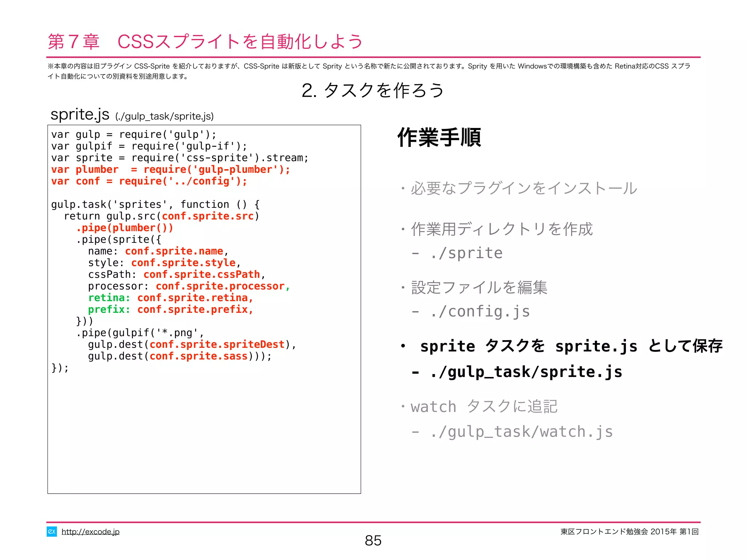Click the heading '作業手順'

439,137
